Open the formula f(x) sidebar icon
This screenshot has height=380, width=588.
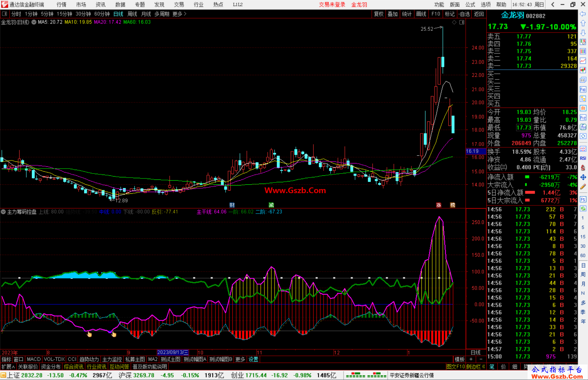point(583,127)
